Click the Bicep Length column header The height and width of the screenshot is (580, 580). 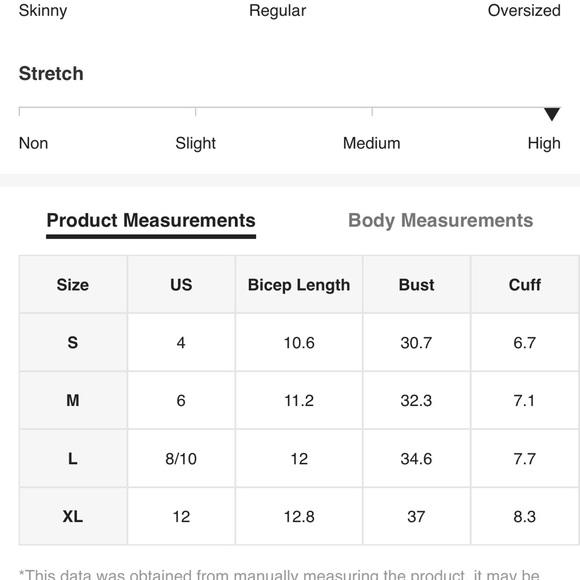[x=299, y=285]
